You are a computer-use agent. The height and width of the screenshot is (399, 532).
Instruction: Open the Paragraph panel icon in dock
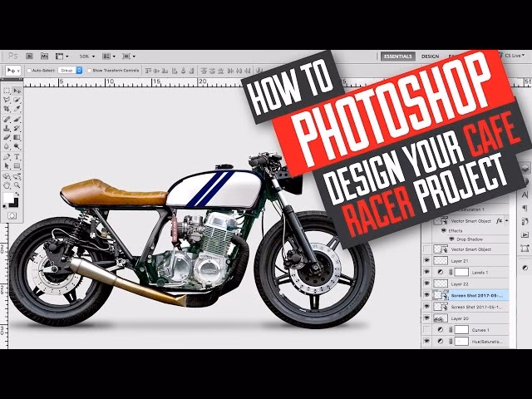pyautogui.click(x=525, y=208)
